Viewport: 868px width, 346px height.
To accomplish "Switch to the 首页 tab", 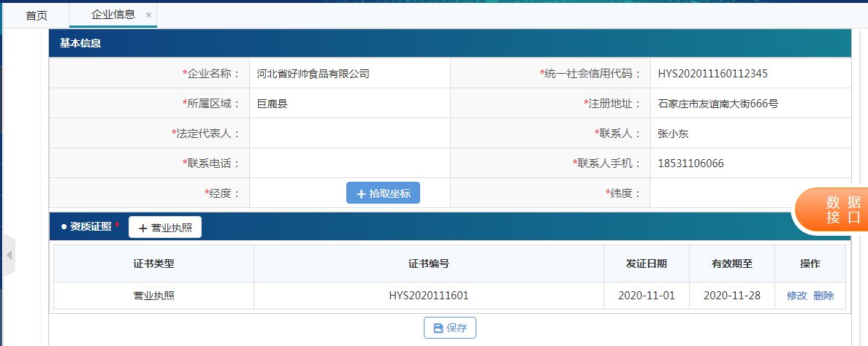I will (37, 15).
